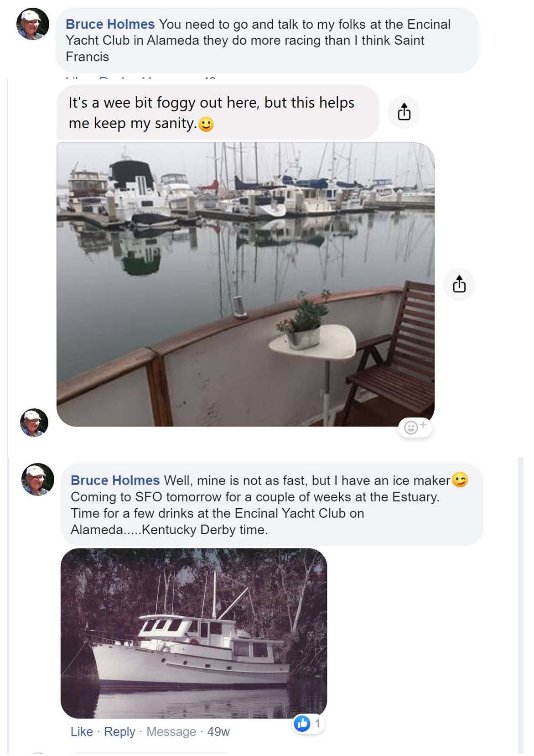Click the share icon beside the marina photo

459,284
